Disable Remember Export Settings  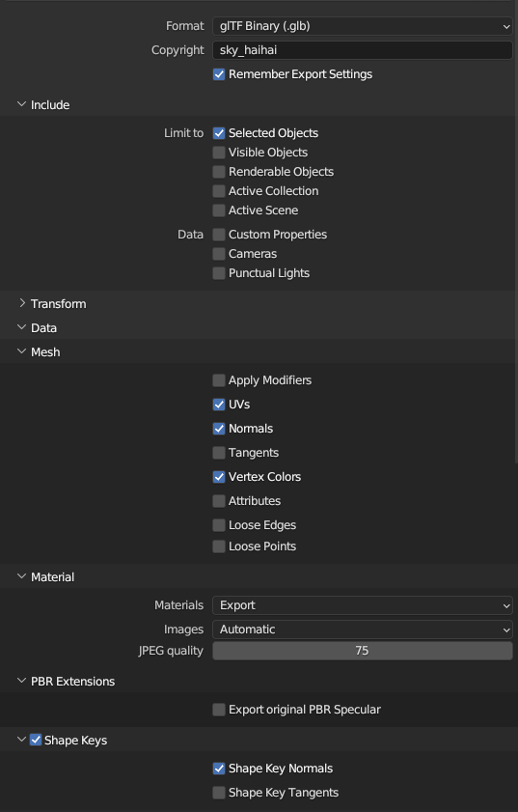click(x=219, y=74)
